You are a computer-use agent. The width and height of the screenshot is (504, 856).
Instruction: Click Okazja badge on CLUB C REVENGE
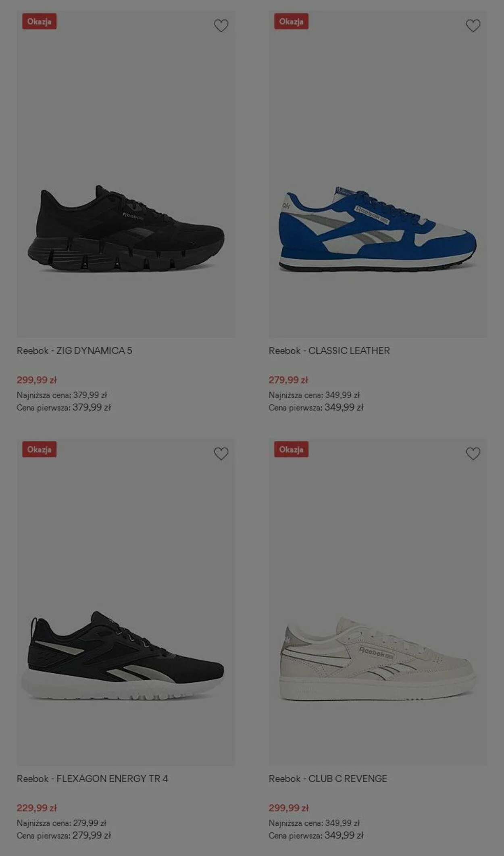pos(291,449)
